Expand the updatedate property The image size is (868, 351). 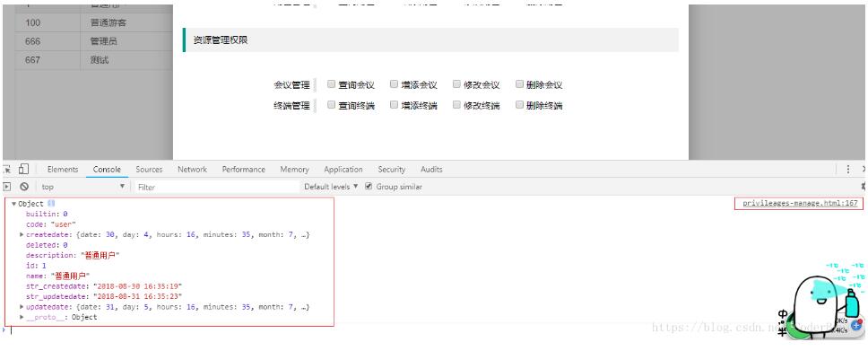22,307
